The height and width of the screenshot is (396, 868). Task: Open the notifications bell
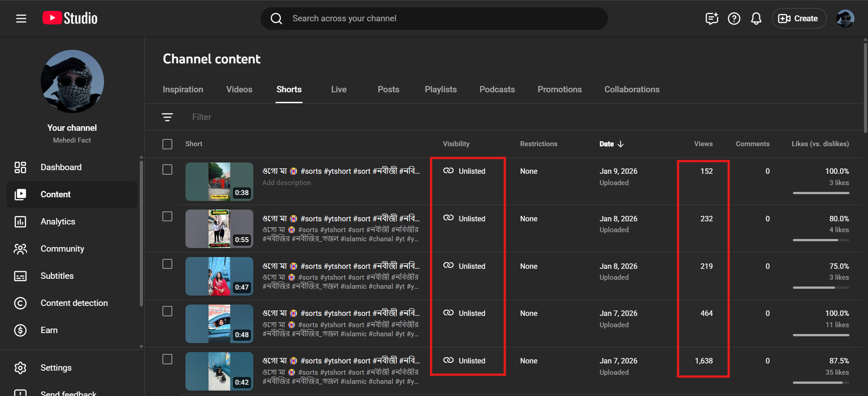click(x=756, y=19)
